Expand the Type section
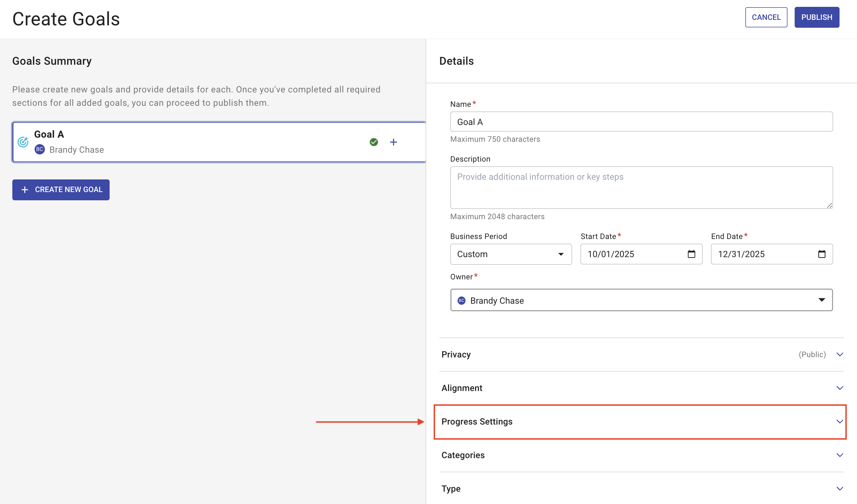The height and width of the screenshot is (504, 857). coord(840,489)
